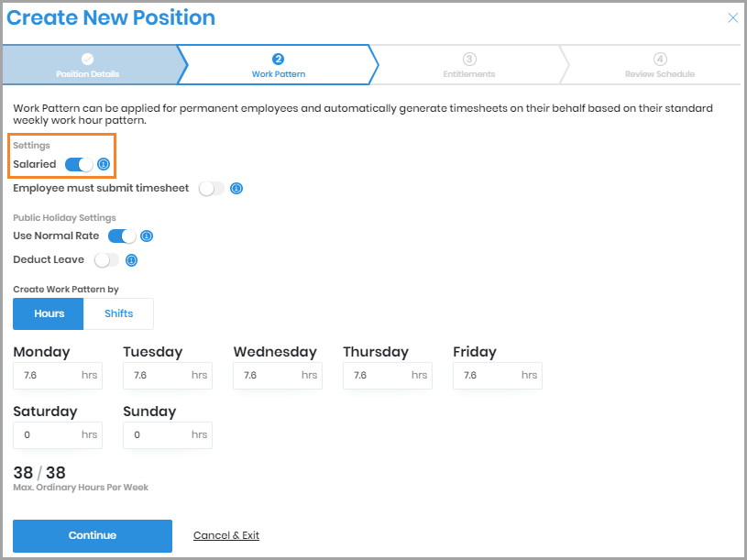
Task: Go to the Work Pattern step tab
Action: [x=279, y=65]
